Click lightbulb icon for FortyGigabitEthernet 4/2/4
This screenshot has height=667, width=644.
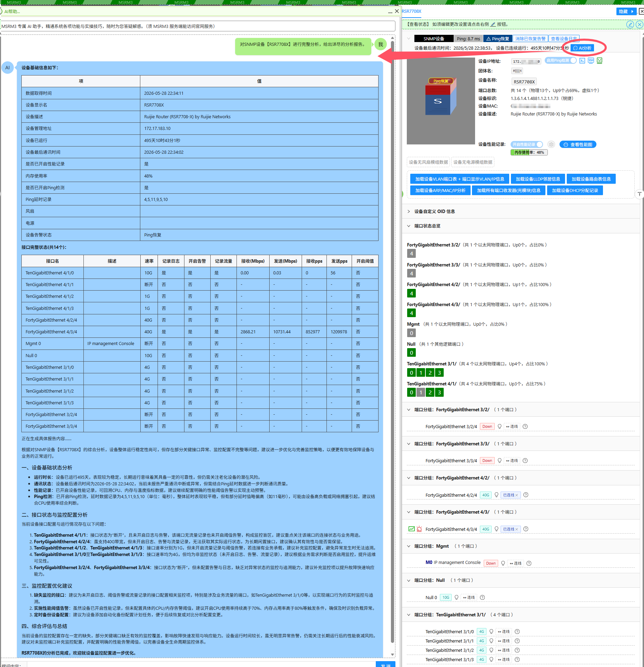(x=496, y=495)
